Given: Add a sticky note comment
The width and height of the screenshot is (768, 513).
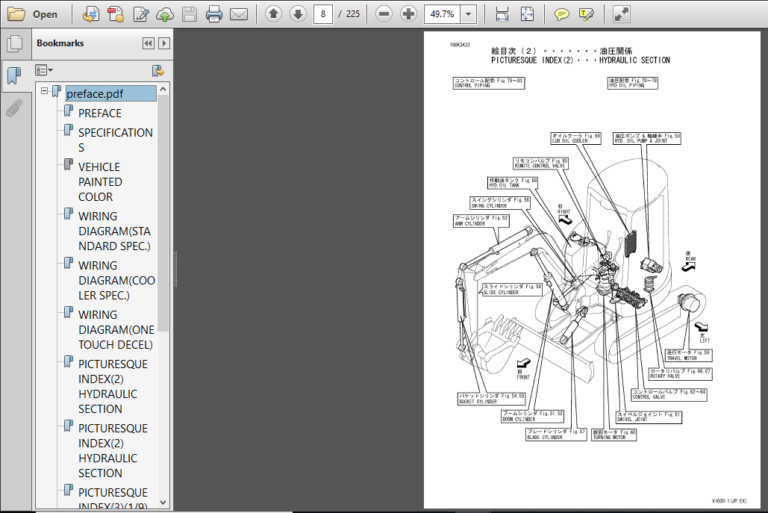Looking at the screenshot, I should [x=561, y=14].
